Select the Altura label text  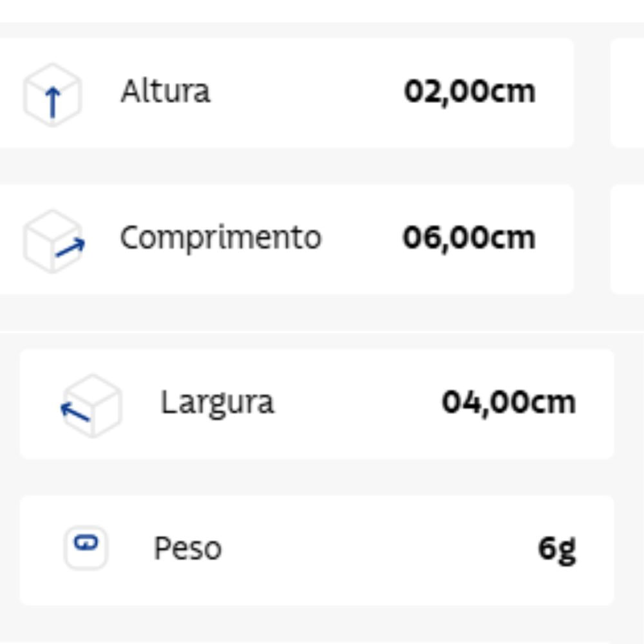tap(166, 91)
